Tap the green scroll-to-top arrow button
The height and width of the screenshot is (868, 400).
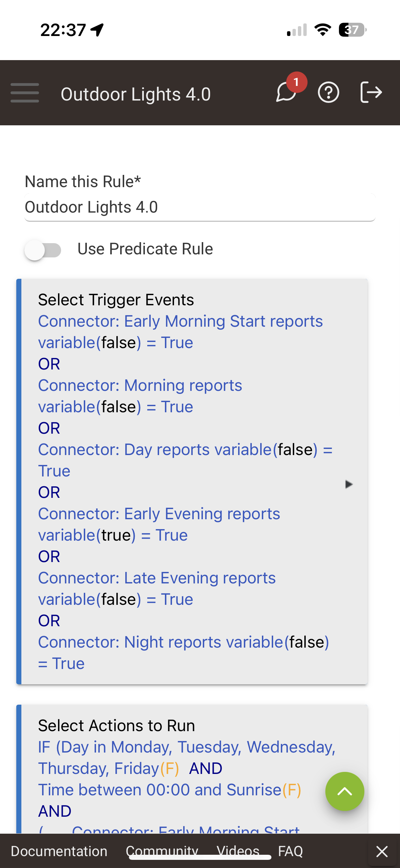(x=344, y=792)
